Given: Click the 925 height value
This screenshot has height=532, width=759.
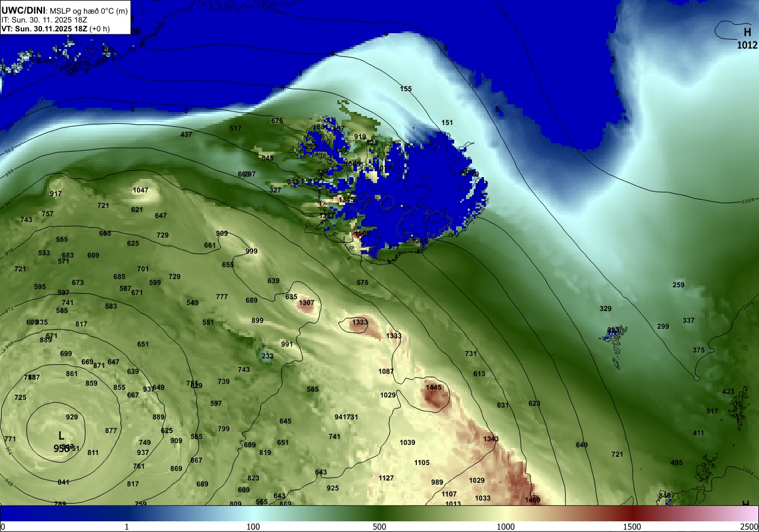Looking at the screenshot, I should [x=333, y=488].
